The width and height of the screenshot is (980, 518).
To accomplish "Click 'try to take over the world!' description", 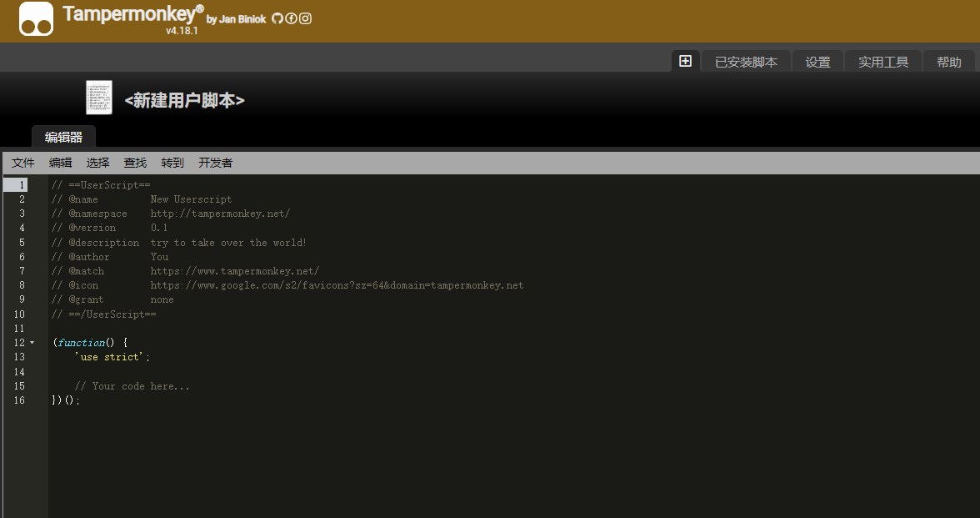I will pyautogui.click(x=228, y=243).
